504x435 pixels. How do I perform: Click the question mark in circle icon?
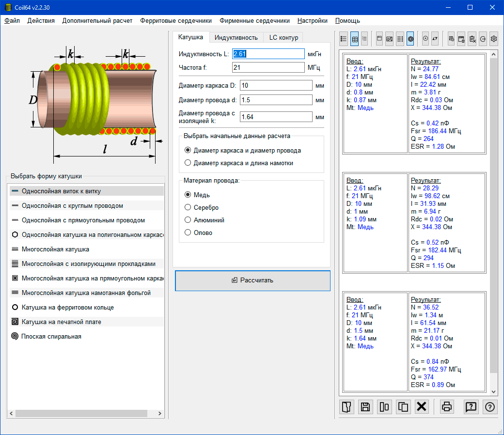[490, 407]
